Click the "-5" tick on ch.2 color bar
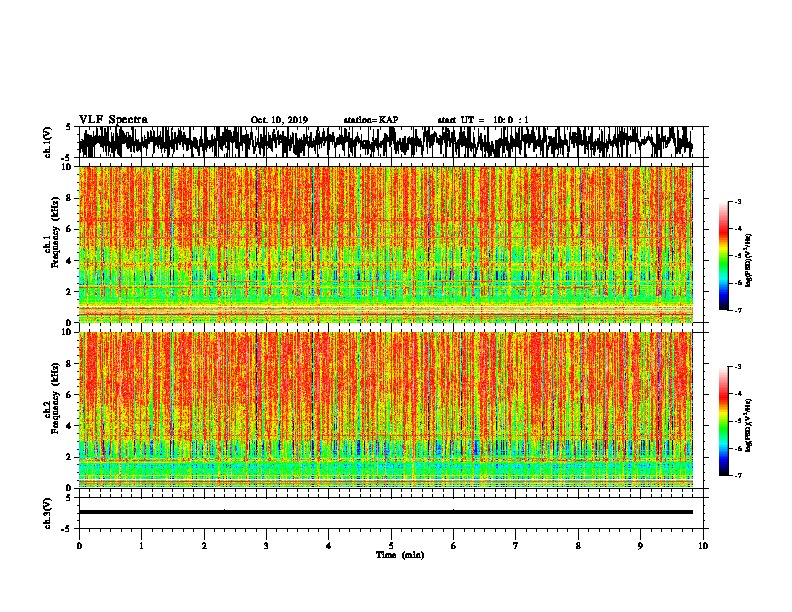 pos(738,421)
